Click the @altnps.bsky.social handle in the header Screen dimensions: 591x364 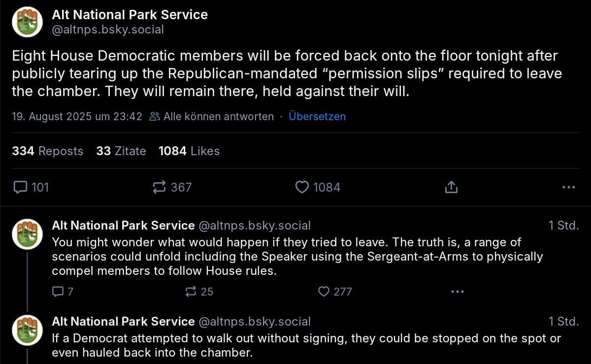pyautogui.click(x=108, y=30)
